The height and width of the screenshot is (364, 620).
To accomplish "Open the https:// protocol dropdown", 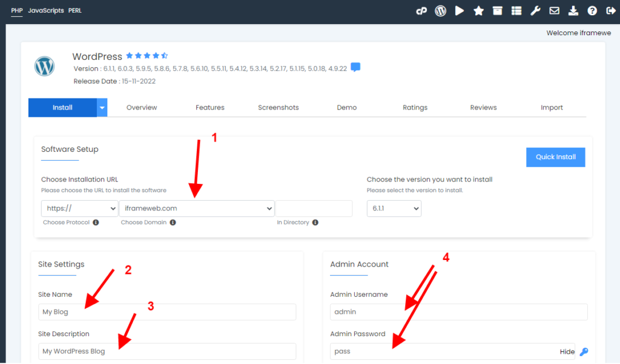I will pyautogui.click(x=79, y=209).
